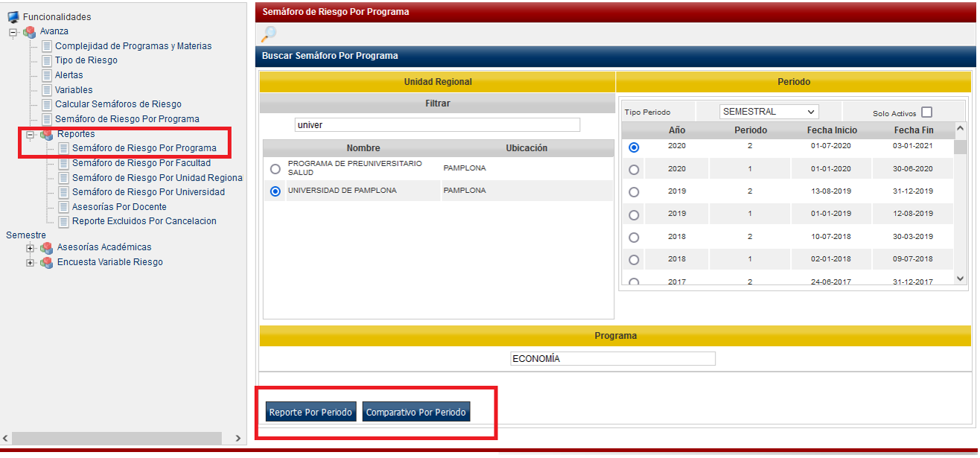Click the Funcionalidades computer icon
Image resolution: width=980 pixels, height=458 pixels.
tap(13, 16)
